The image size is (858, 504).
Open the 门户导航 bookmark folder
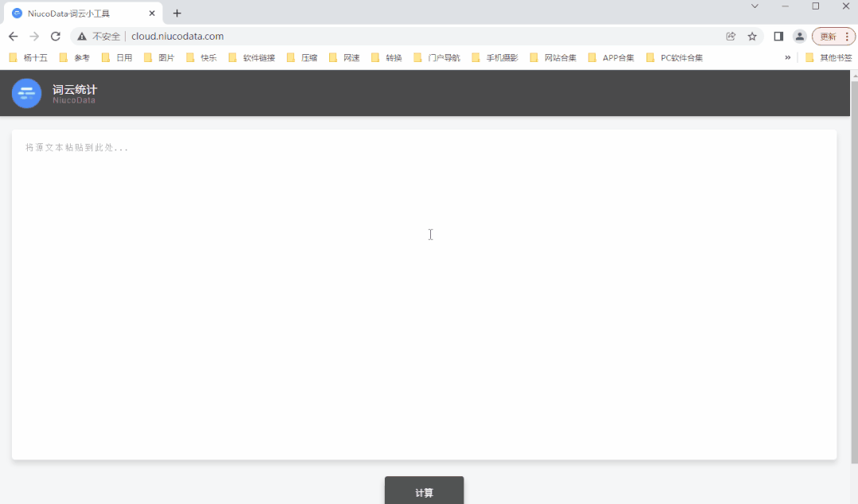coord(437,57)
